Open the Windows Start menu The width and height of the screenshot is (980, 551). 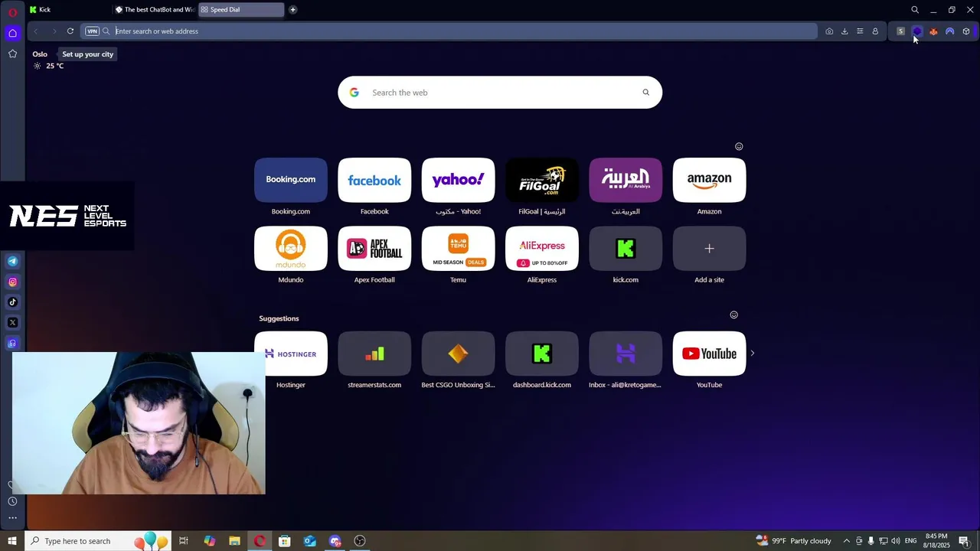tap(12, 541)
